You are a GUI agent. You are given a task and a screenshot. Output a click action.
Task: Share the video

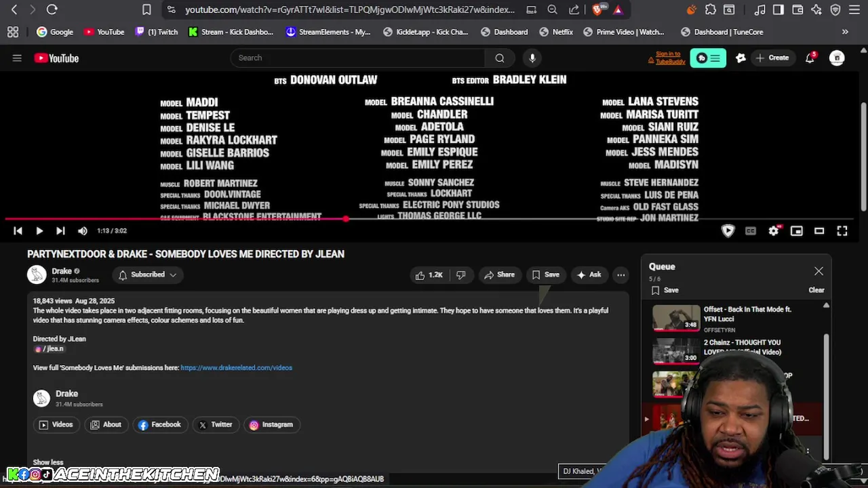pos(499,274)
